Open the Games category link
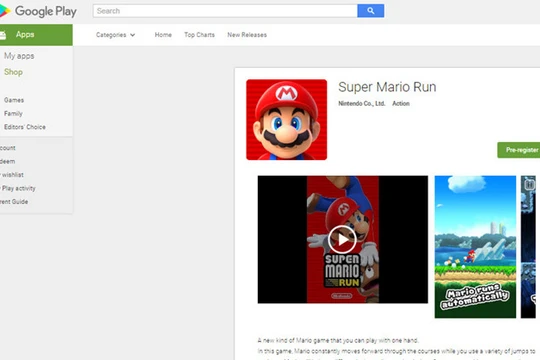Viewport: 540px width, 360px height. (x=14, y=100)
